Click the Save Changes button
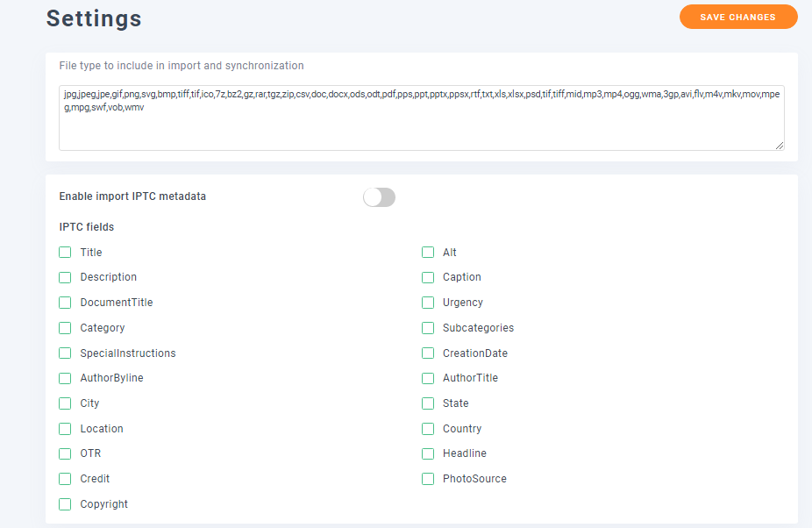812x528 pixels. pyautogui.click(x=738, y=17)
